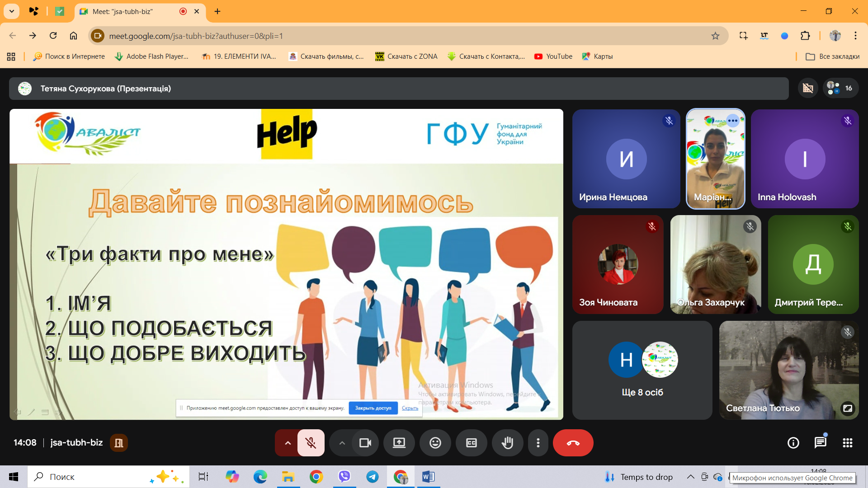
Task: Expand video settings arrow beside camera
Action: point(342,443)
